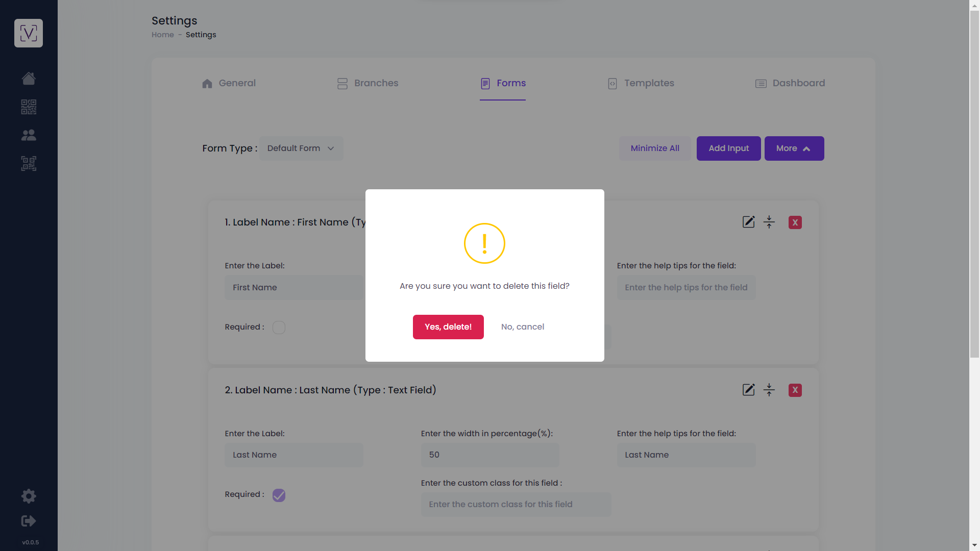Open the QR scanner icon in sidebar

[x=29, y=163]
